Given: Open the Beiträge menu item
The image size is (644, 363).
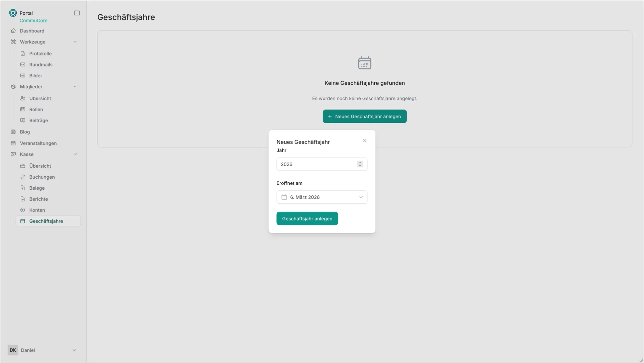Looking at the screenshot, I should [38, 120].
